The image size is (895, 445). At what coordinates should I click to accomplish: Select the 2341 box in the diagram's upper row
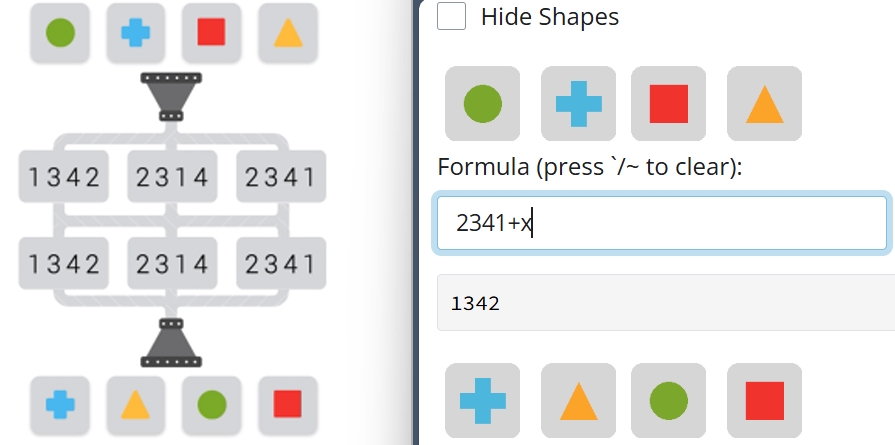click(x=282, y=178)
